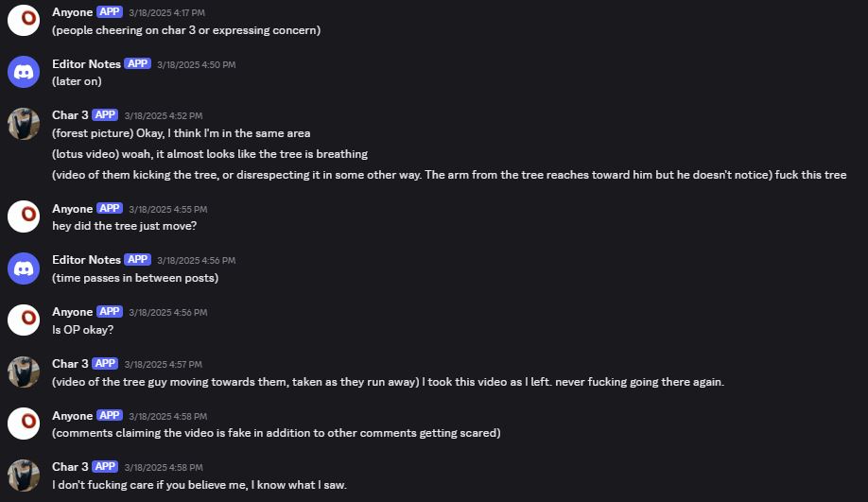
Task: Click APP badge next to Char 3 at 4:57 PM
Action: click(105, 363)
